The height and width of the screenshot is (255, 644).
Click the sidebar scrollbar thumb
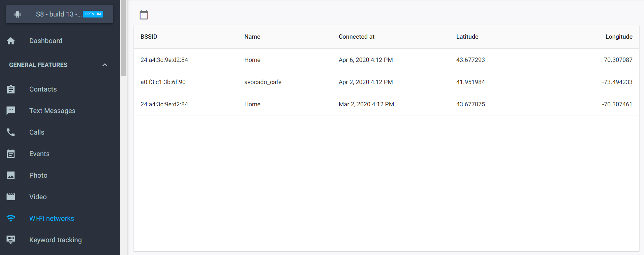click(123, 38)
